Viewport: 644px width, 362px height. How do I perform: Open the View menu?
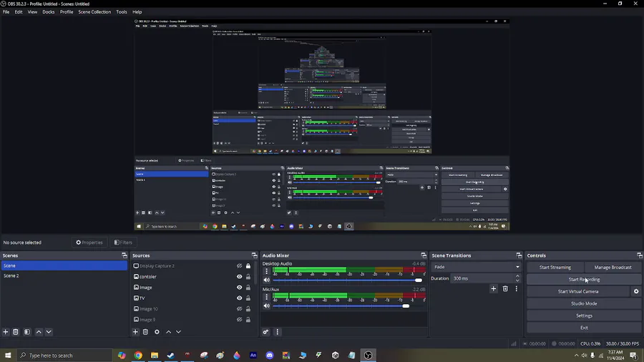[32, 12]
